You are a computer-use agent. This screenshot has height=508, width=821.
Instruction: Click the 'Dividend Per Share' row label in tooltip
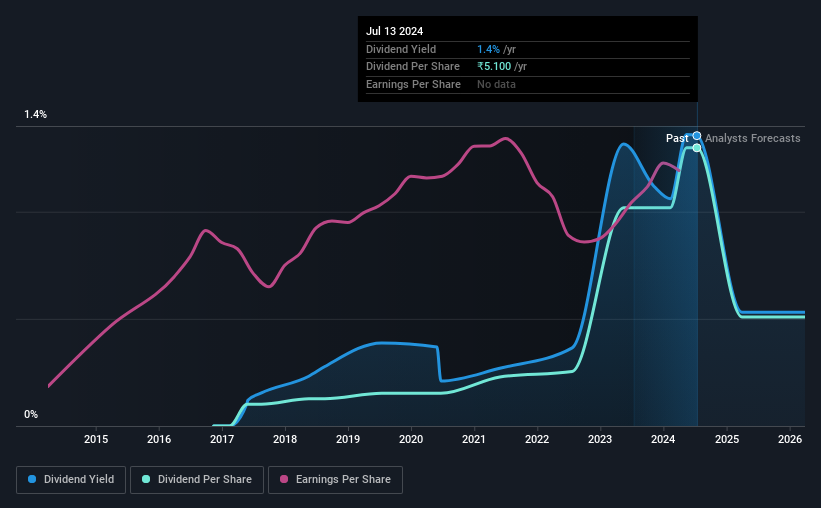pyautogui.click(x=413, y=67)
